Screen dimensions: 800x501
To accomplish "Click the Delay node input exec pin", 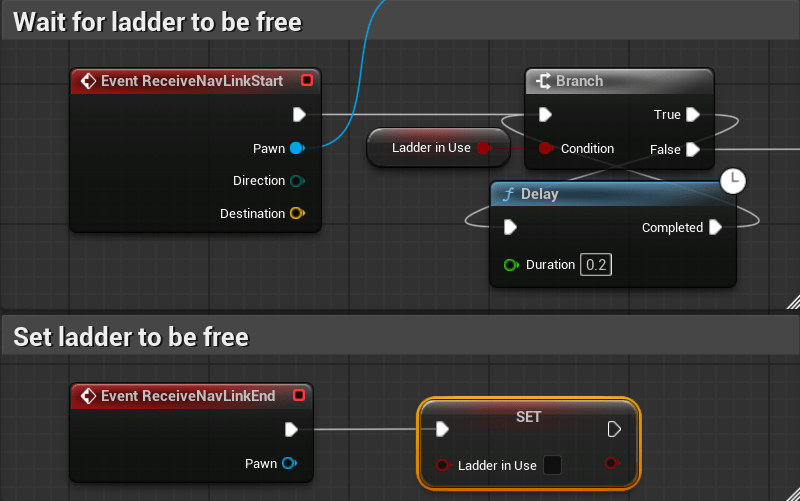I will click(x=510, y=228).
